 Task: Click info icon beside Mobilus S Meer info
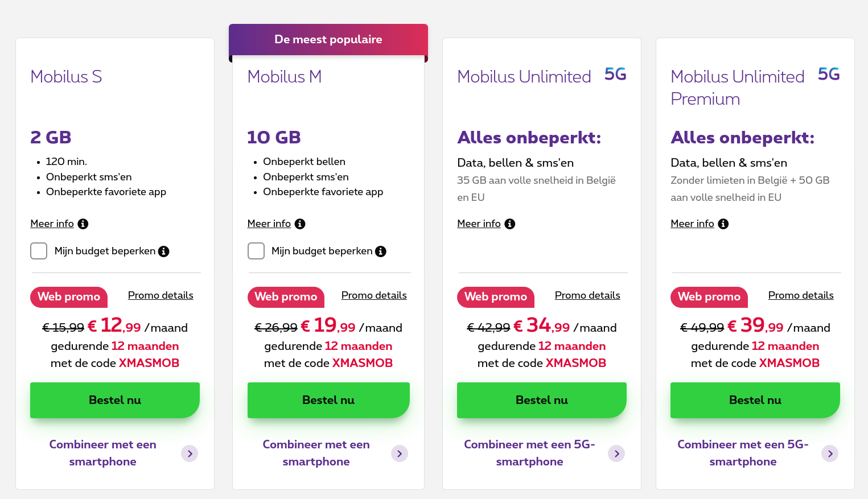[83, 224]
